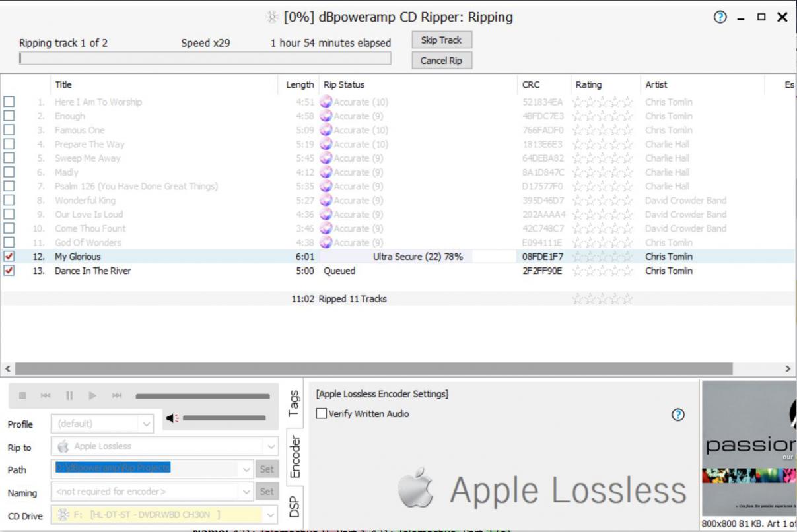This screenshot has height=532, width=797.
Task: Enable Verify Written Audio checkbox
Action: [x=322, y=414]
